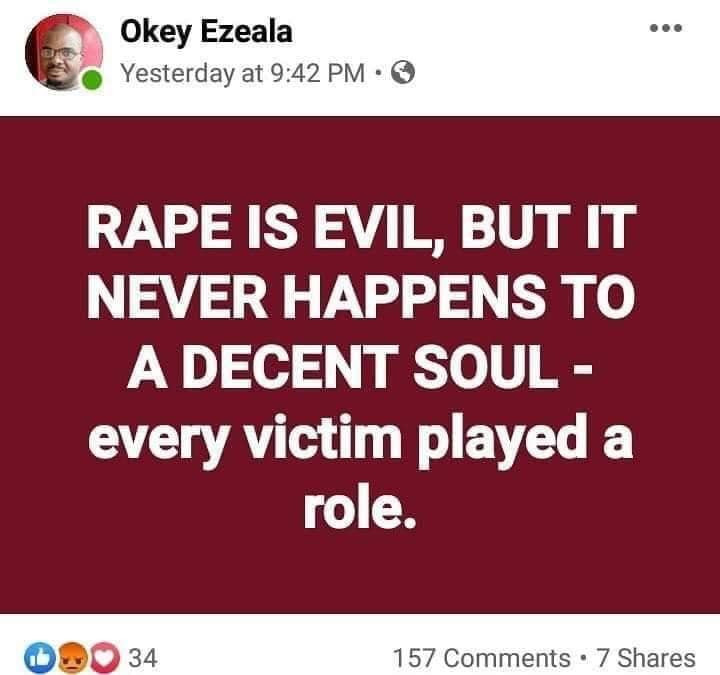Open the three-dot post options menu
Viewport: 720px width, 675px height.
click(x=666, y=28)
